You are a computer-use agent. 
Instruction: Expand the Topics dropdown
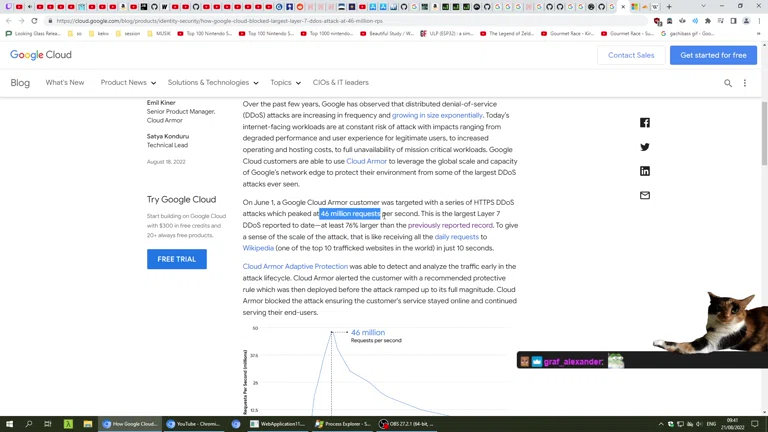(285, 83)
